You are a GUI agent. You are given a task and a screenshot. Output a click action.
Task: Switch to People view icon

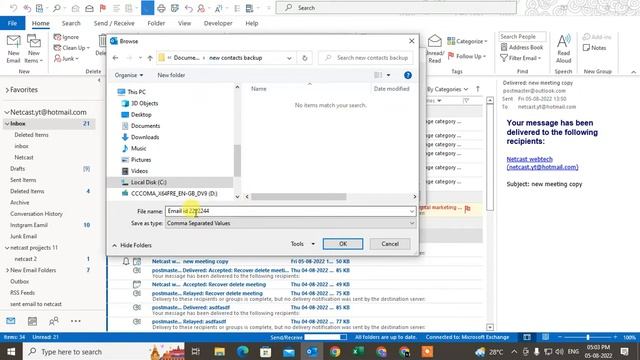click(x=53, y=321)
